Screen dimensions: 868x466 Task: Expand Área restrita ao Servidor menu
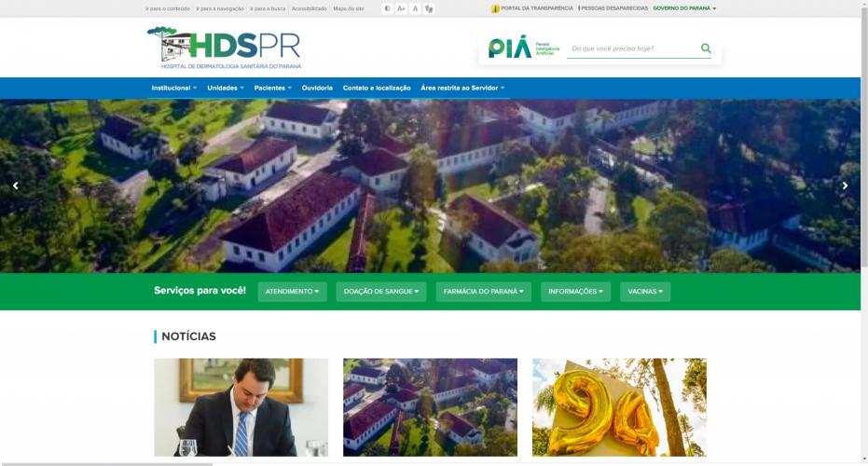coord(462,88)
